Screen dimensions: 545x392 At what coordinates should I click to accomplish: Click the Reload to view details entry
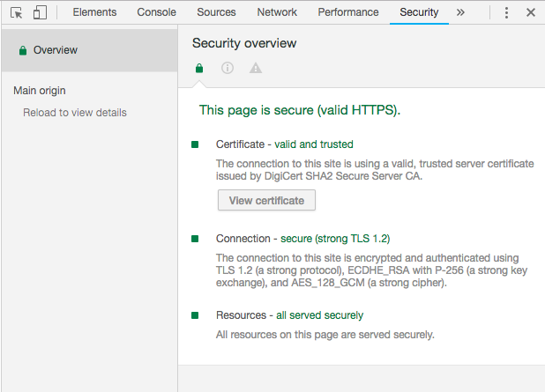[x=75, y=113]
